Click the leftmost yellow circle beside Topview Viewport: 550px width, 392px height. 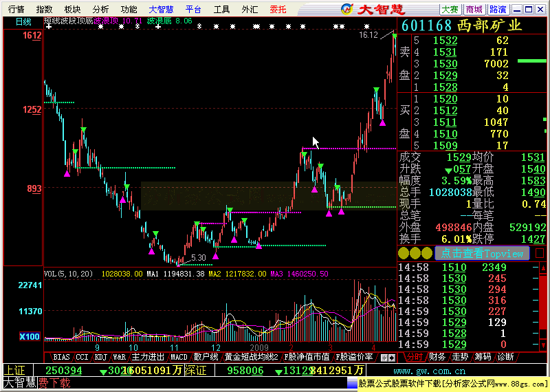[404, 253]
